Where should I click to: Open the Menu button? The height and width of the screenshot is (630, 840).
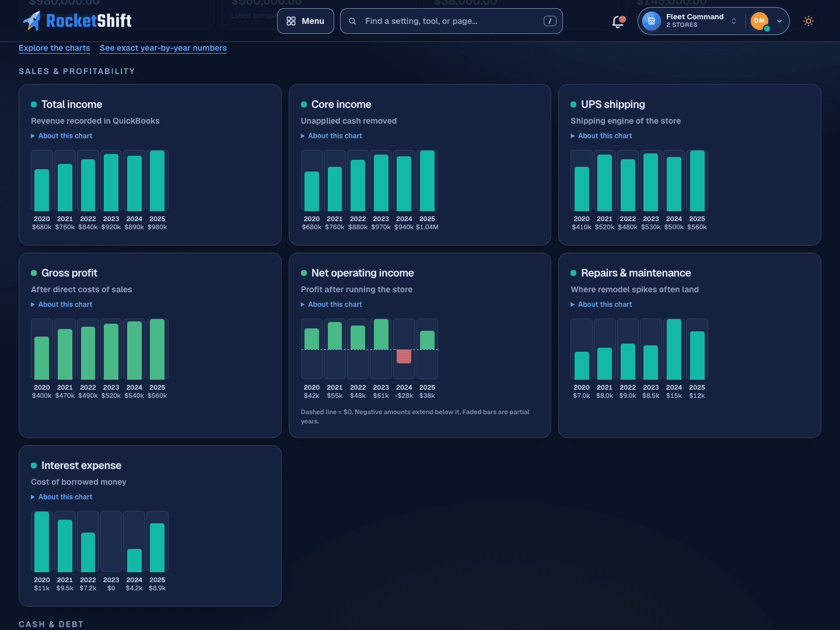coord(306,21)
